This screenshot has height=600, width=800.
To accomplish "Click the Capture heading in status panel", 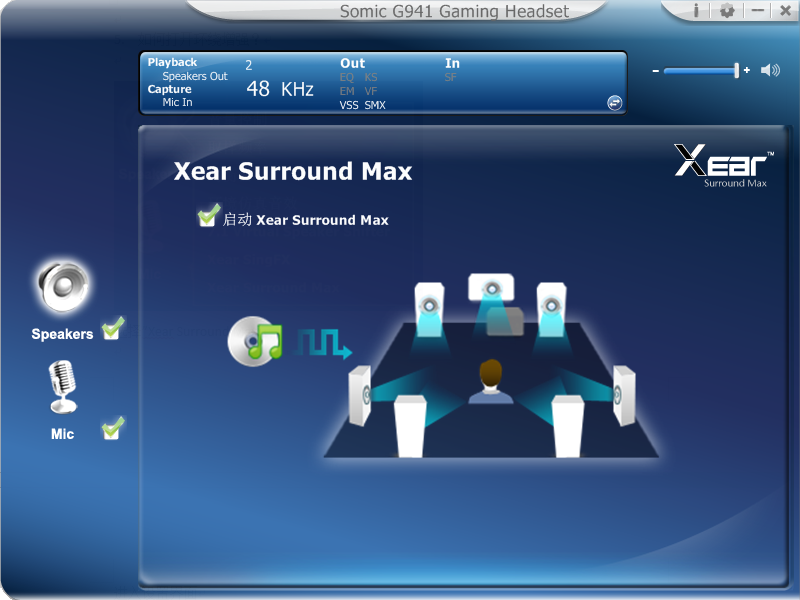I will point(169,89).
